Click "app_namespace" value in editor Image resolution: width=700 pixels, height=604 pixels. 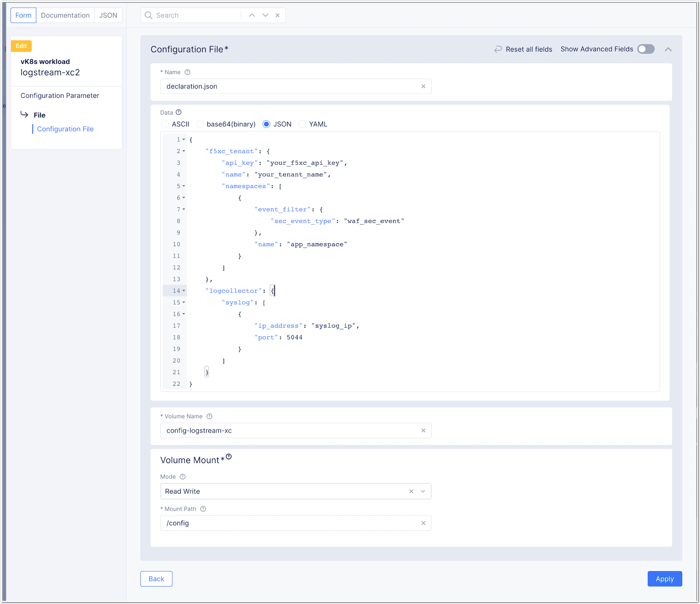click(317, 244)
